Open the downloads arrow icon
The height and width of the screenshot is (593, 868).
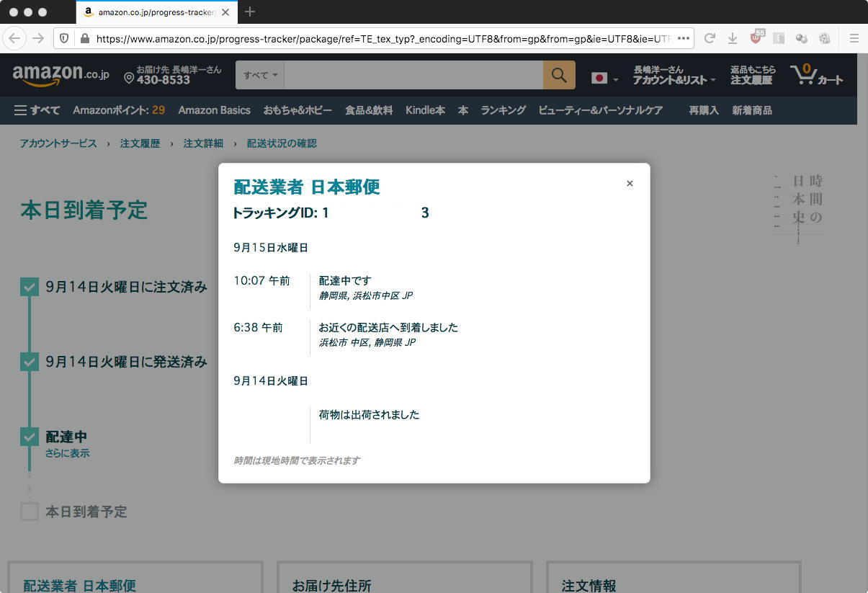(733, 38)
